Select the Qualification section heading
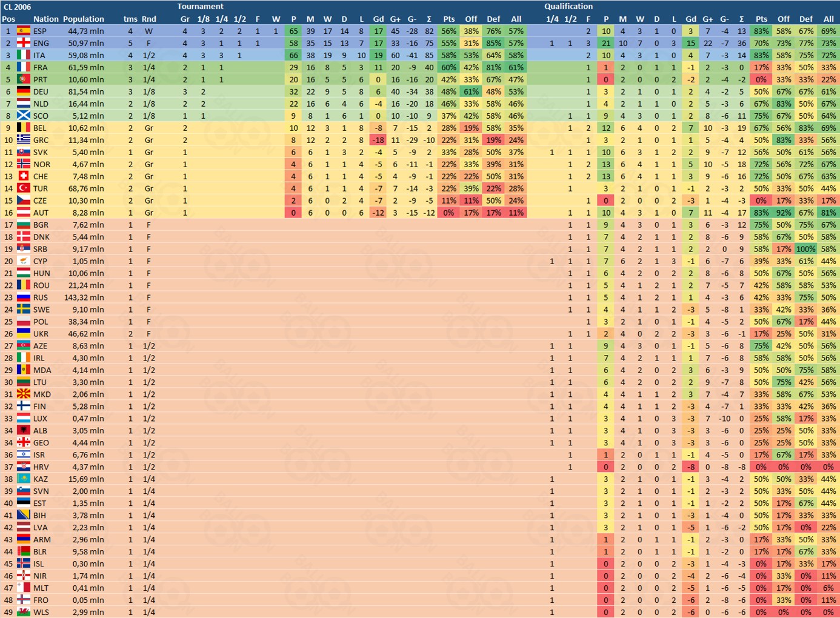The height and width of the screenshot is (618, 840). (x=568, y=6)
